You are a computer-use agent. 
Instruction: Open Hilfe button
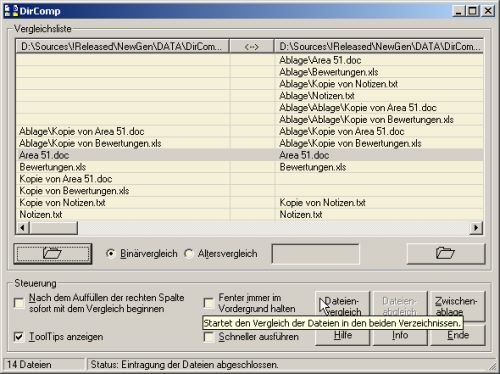click(x=342, y=335)
